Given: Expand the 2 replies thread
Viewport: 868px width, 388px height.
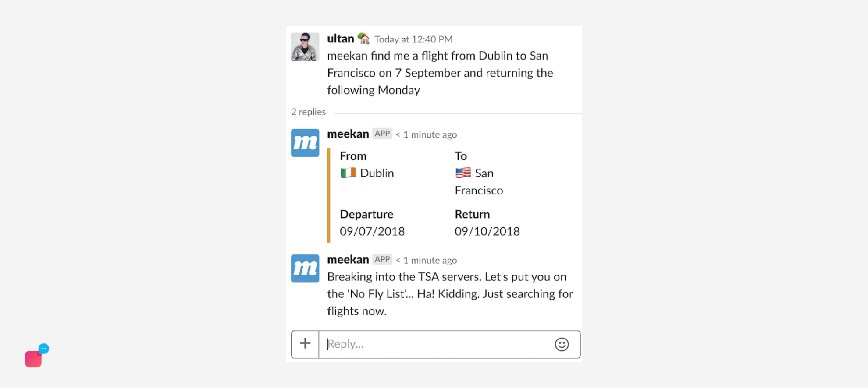Looking at the screenshot, I should [308, 112].
